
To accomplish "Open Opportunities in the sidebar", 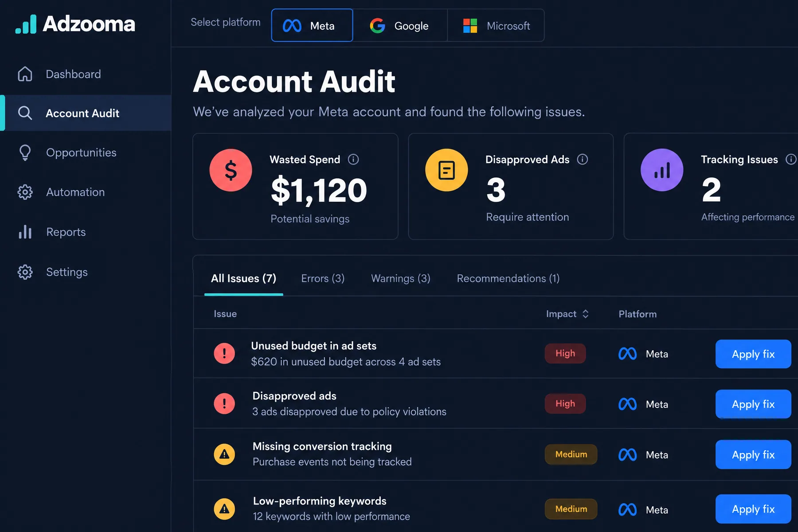I will (x=86, y=153).
